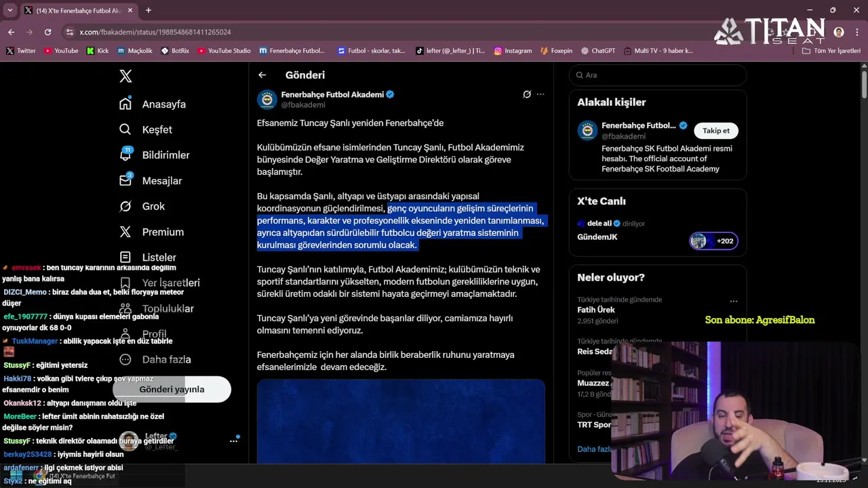This screenshot has width=868, height=488.
Task: Open Instagram bookmark
Action: pyautogui.click(x=513, y=51)
